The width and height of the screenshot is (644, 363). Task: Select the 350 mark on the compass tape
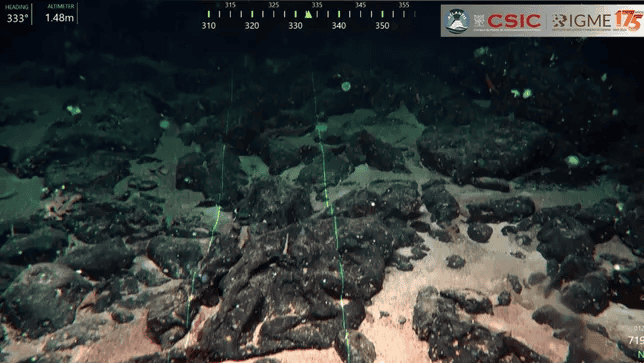[x=382, y=25]
